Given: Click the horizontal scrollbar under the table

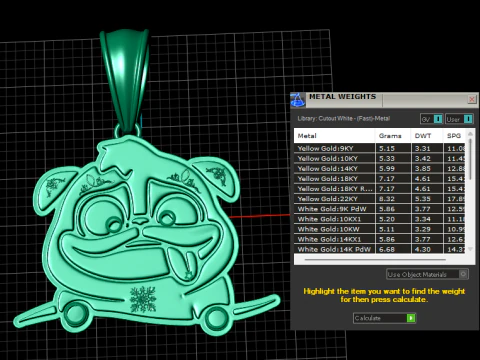Looking at the screenshot, I should pyautogui.click(x=375, y=259).
